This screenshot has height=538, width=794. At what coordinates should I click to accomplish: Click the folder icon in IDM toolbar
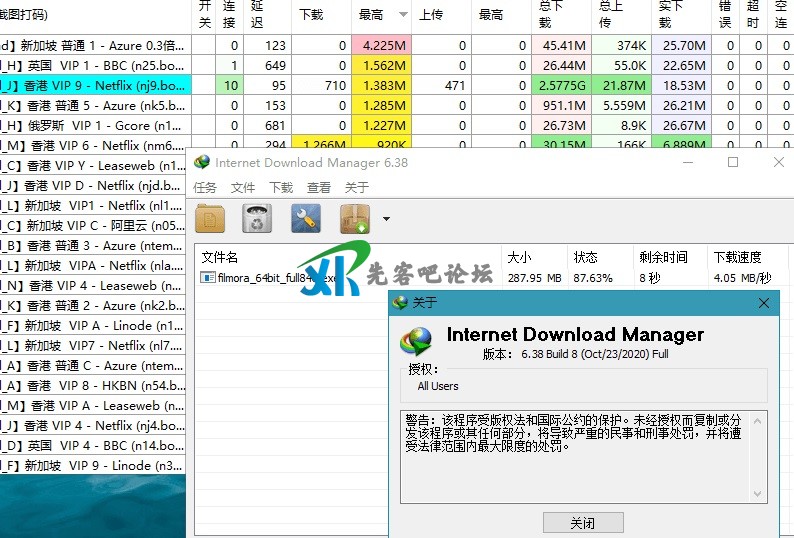(211, 218)
